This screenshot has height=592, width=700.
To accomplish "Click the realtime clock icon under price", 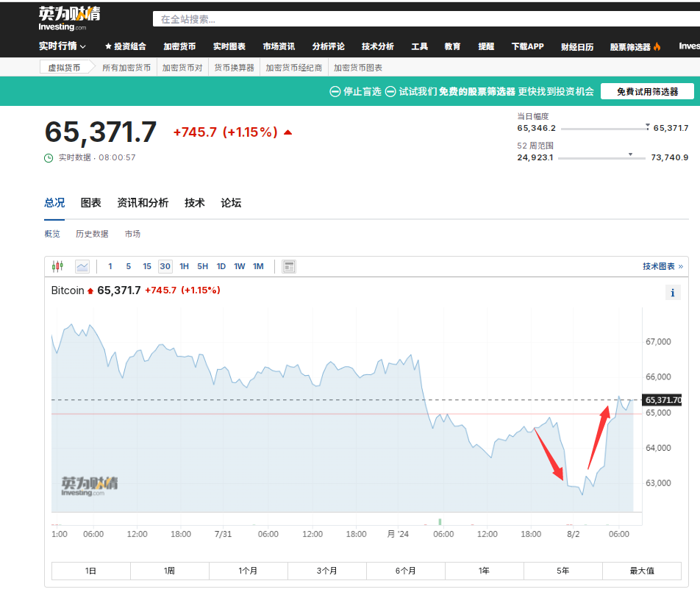I will pyautogui.click(x=49, y=157).
